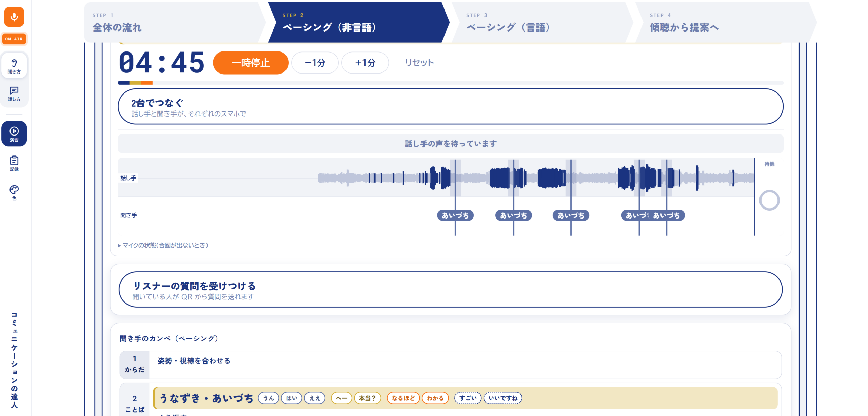Open リスナーの質問を受けつける option
868x416 pixels.
[x=450, y=290]
